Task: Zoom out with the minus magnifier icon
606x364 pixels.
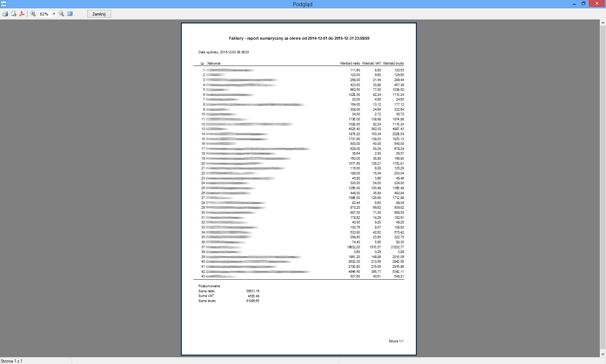Action: 61,14
